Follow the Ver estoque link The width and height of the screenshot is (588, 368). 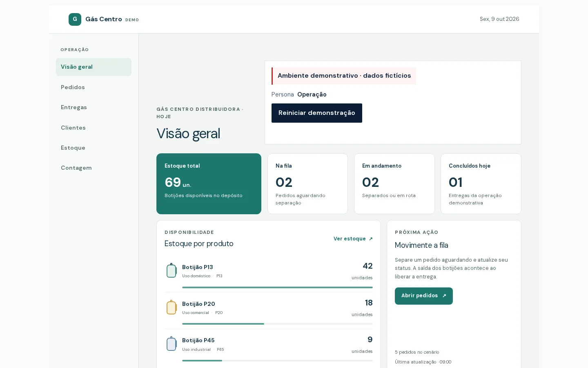click(353, 239)
